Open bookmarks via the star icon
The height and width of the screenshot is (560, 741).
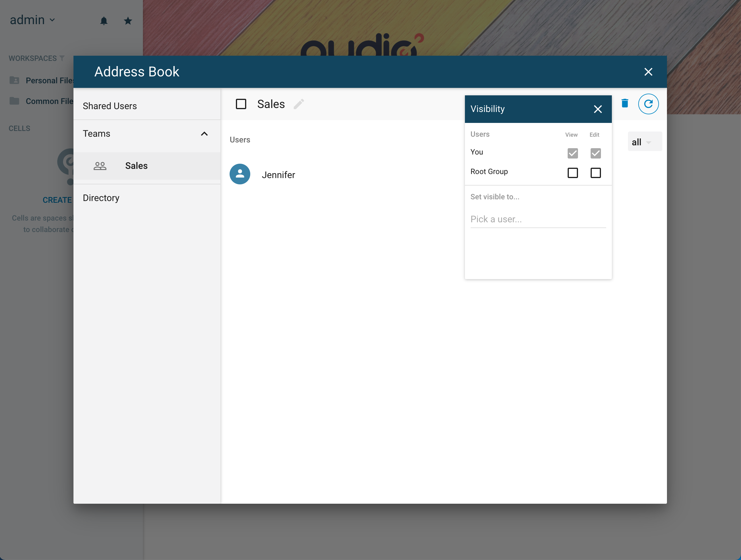point(128,21)
